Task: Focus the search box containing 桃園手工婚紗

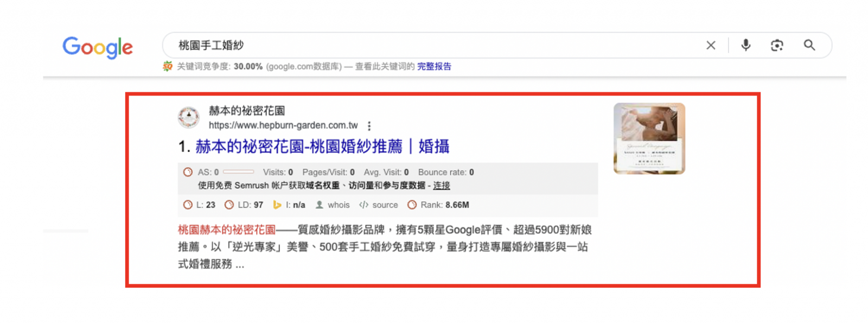Action: tap(434, 46)
